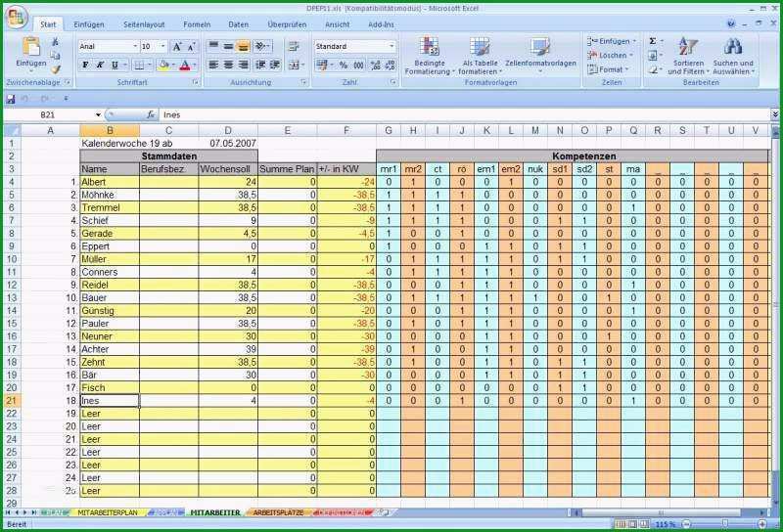This screenshot has width=783, height=532.
Task: Toggle top vertical alignment
Action: pos(213,46)
